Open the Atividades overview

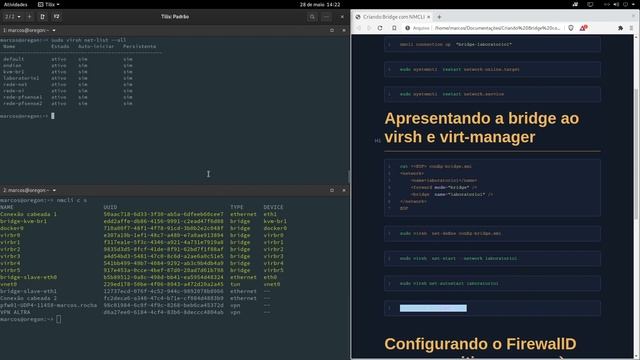pyautogui.click(x=16, y=4)
